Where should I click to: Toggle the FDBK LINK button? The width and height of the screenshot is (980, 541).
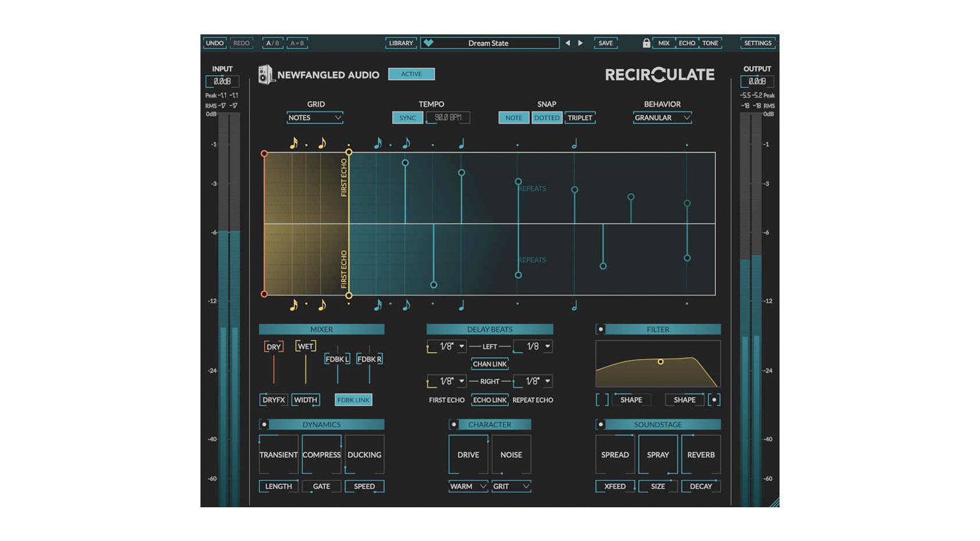tap(353, 400)
